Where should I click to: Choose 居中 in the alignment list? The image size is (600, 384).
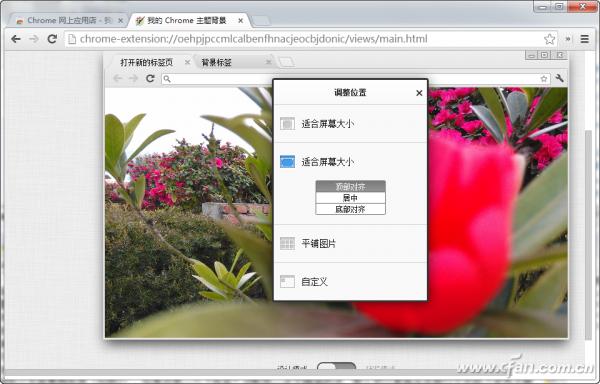pyautogui.click(x=350, y=198)
